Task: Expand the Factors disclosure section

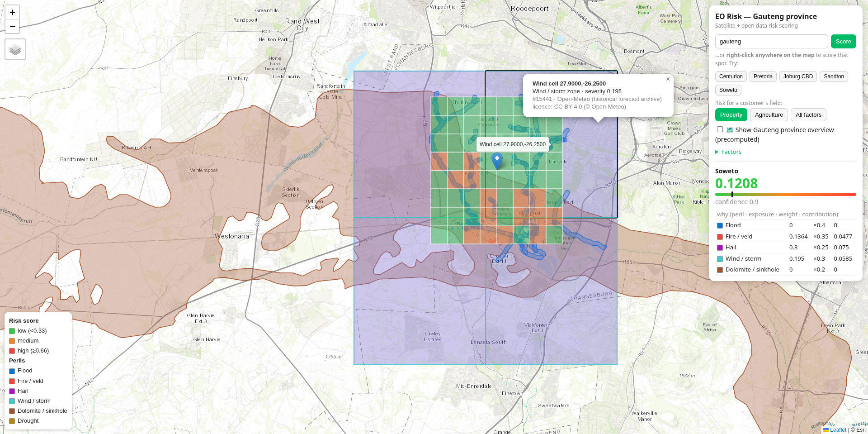Action: click(x=728, y=152)
